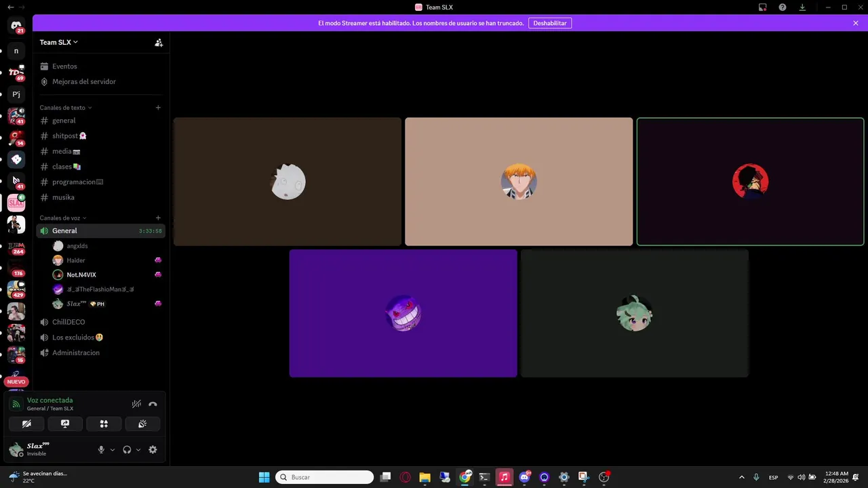
Task: Mute the microphone
Action: point(101,449)
